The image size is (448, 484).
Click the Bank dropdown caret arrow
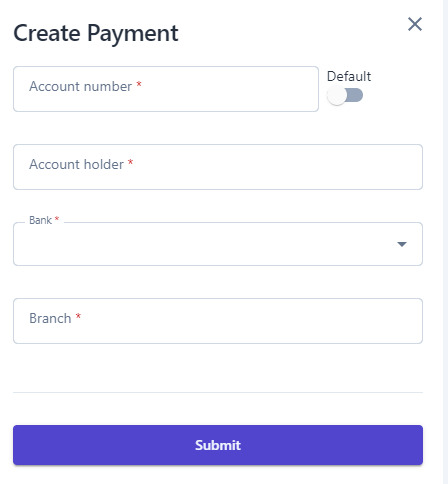click(x=402, y=244)
